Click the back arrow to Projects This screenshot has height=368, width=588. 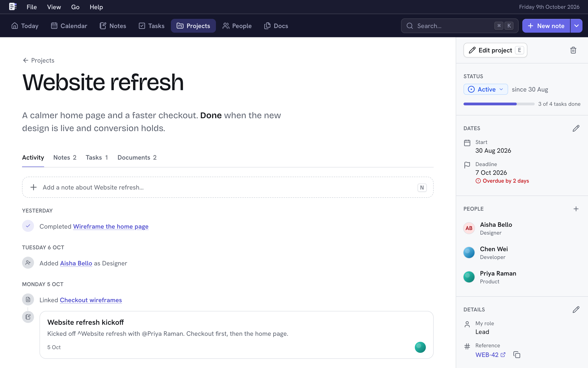pos(25,60)
